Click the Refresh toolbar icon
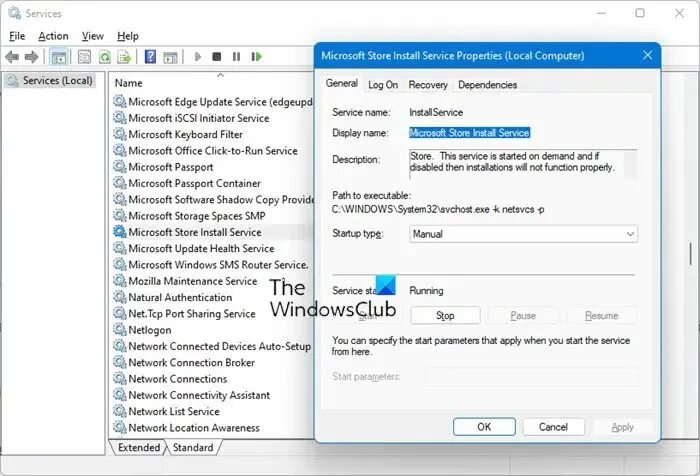 point(105,57)
